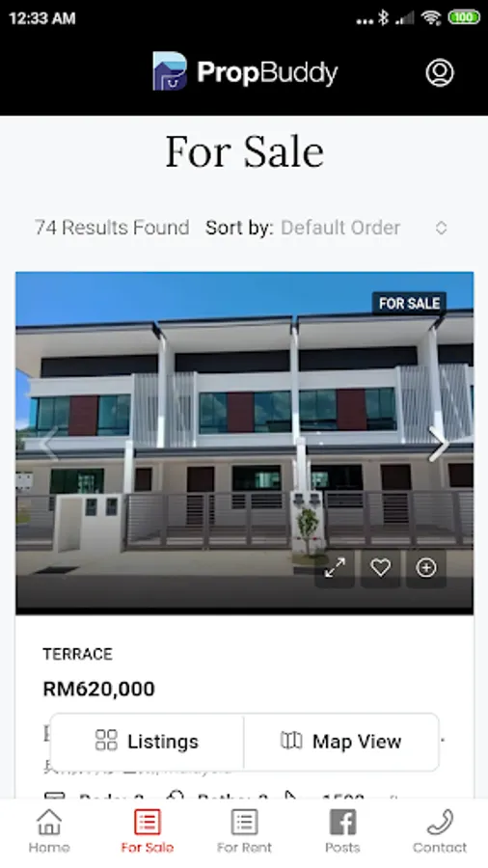The width and height of the screenshot is (488, 868).
Task: Expand the listing photo to fullscreen
Action: (335, 567)
